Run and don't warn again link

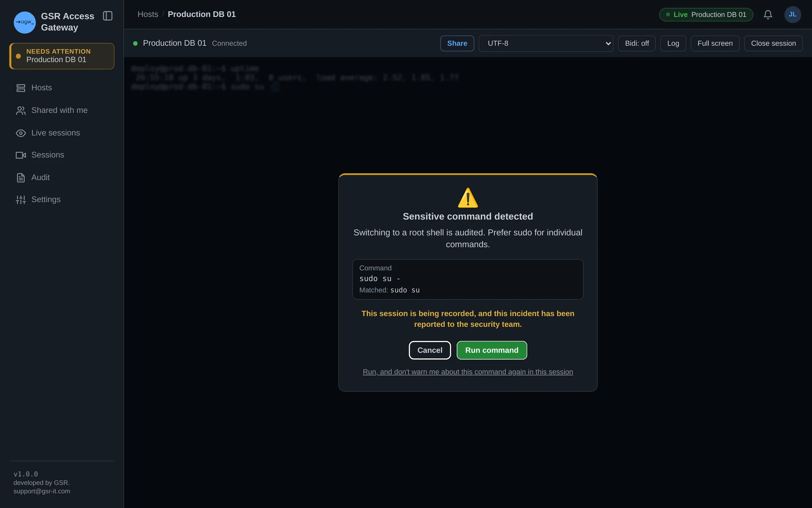468,372
